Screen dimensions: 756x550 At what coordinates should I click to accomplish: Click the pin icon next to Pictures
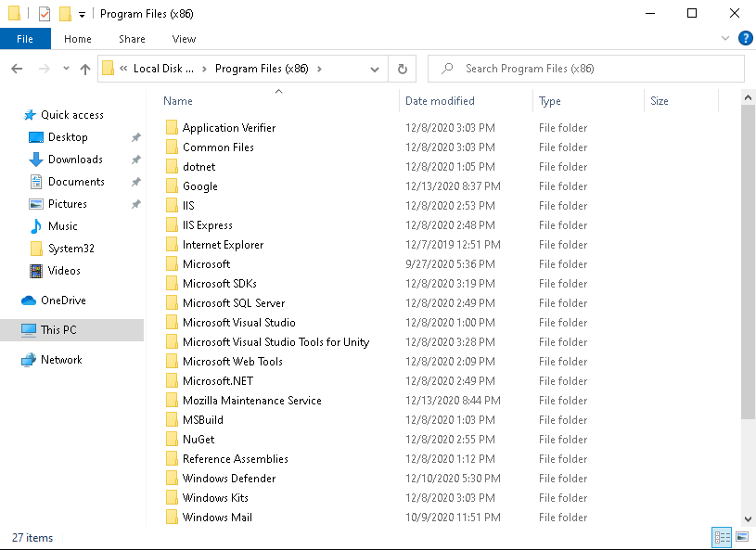coord(136,204)
